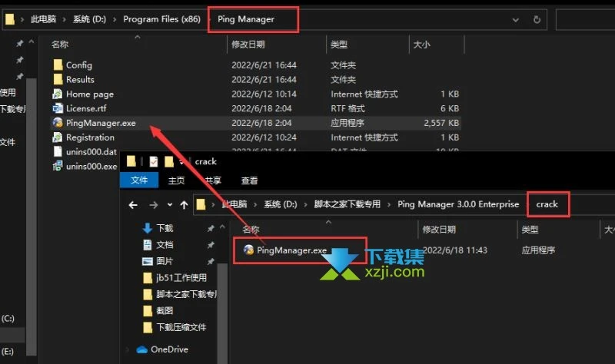Collapse quick access caret in crack sidebar
The height and width of the screenshot is (364, 615).
pos(222,227)
